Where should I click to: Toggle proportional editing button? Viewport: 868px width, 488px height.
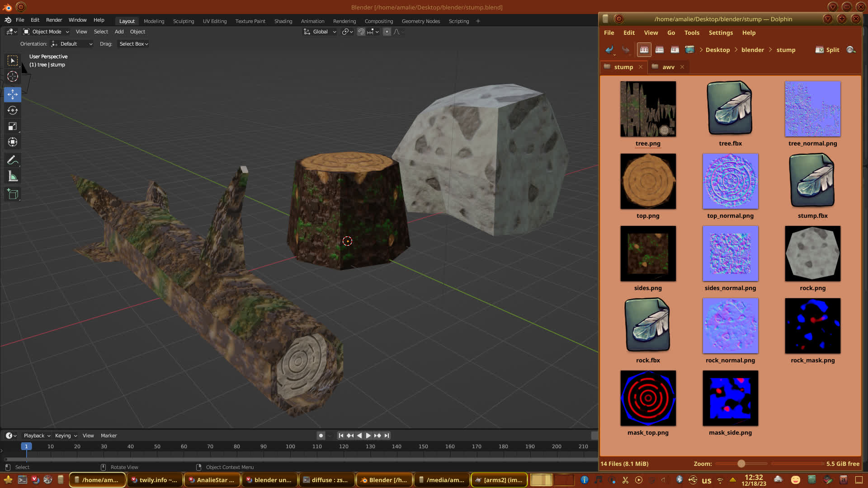(x=387, y=32)
